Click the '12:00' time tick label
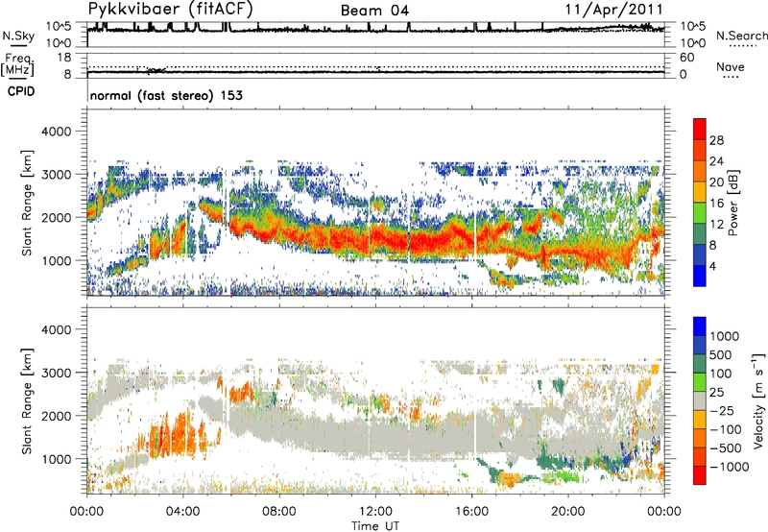The width and height of the screenshot is (768, 532). [x=375, y=512]
